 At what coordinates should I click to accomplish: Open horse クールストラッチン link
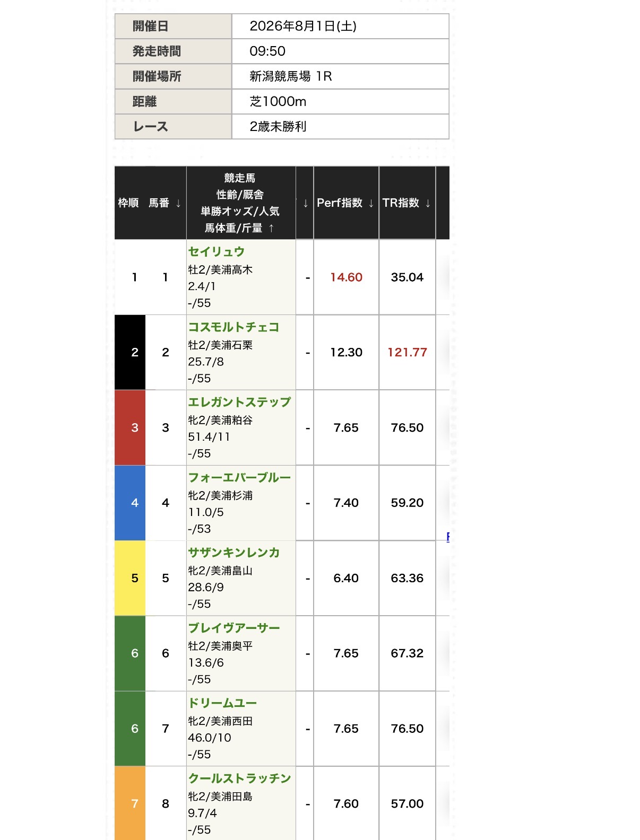tap(239, 778)
